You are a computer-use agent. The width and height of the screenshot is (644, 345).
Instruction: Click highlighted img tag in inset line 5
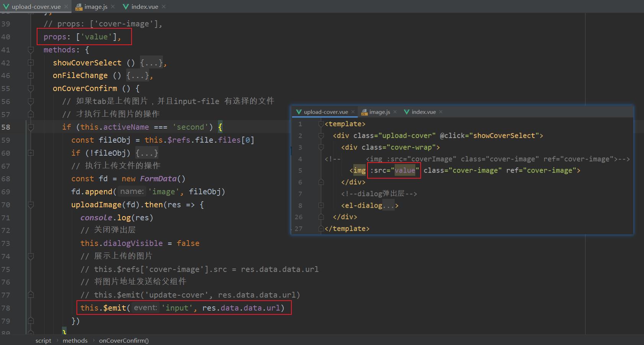click(359, 170)
